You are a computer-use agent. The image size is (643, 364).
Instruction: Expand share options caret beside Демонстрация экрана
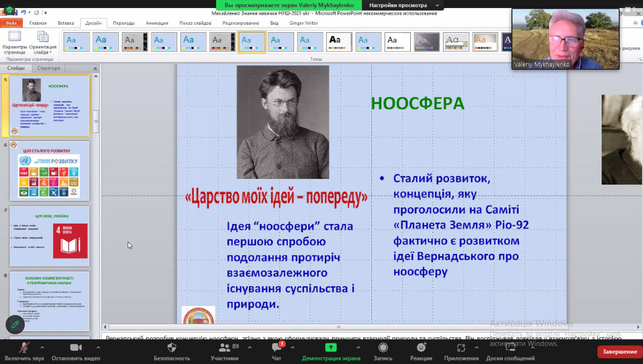358,347
